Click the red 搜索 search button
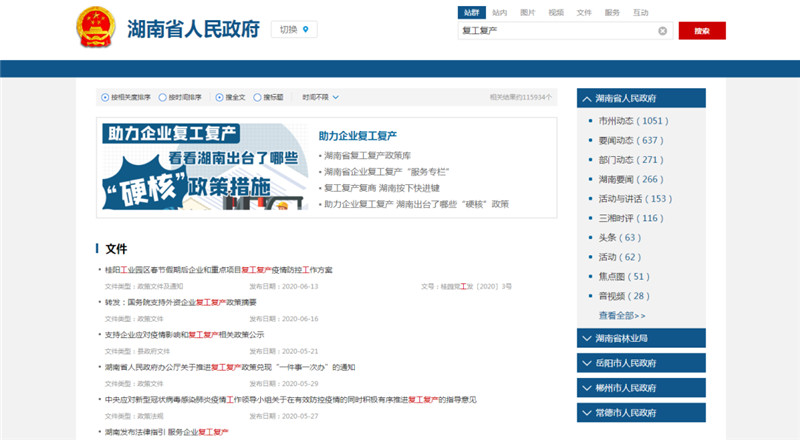 pos(702,31)
